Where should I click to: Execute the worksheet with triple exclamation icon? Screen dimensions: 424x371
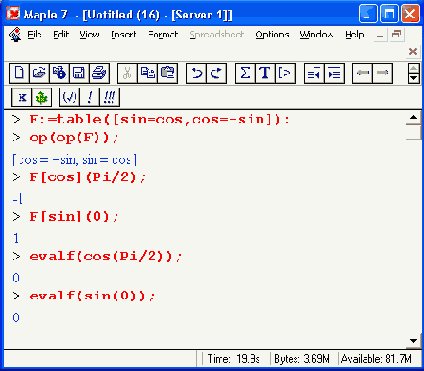tap(109, 97)
